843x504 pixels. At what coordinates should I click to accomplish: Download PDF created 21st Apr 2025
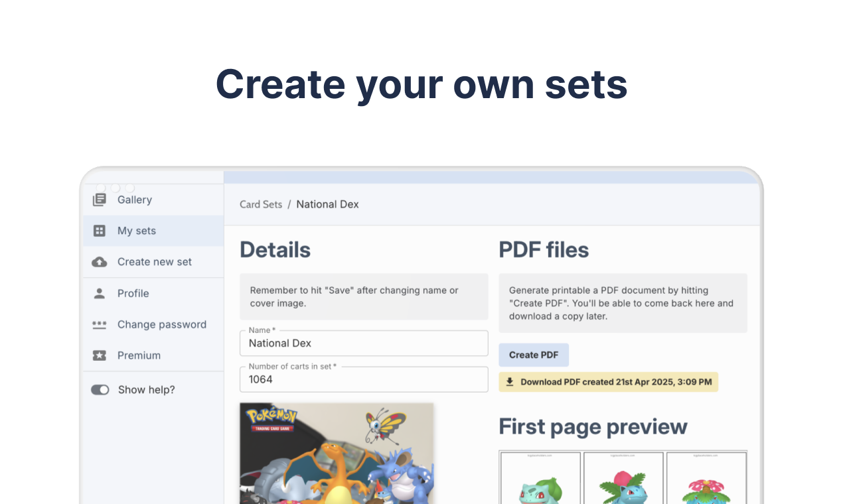(x=609, y=382)
